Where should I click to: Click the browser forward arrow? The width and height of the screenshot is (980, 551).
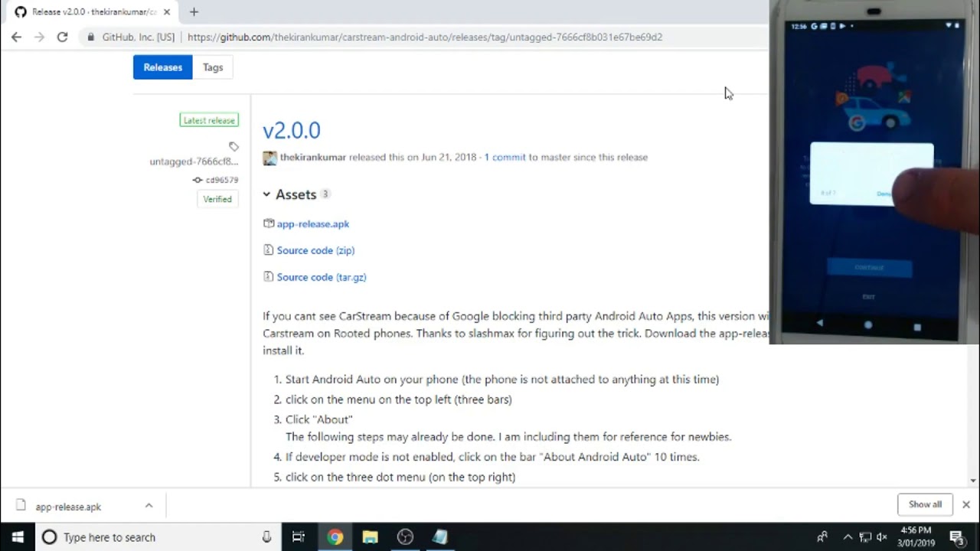click(x=39, y=37)
